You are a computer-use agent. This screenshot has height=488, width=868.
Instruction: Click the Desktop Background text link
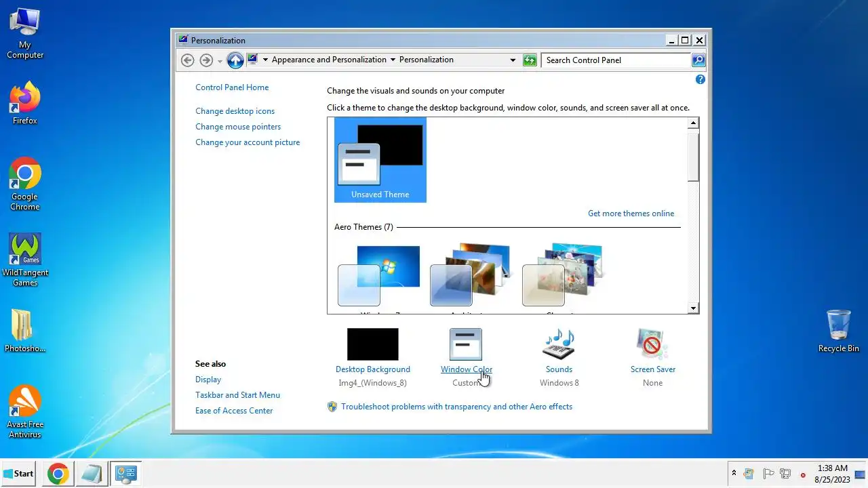coord(373,369)
